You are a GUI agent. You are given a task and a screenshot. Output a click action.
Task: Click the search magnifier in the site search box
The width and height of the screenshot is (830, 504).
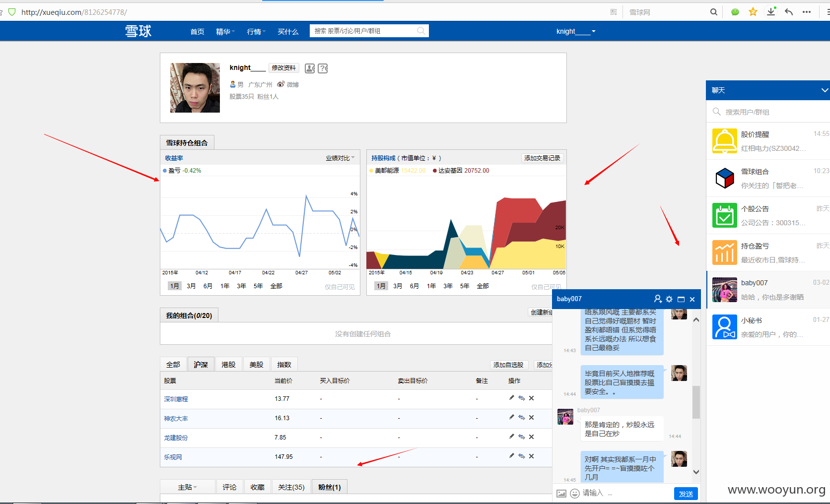point(421,31)
